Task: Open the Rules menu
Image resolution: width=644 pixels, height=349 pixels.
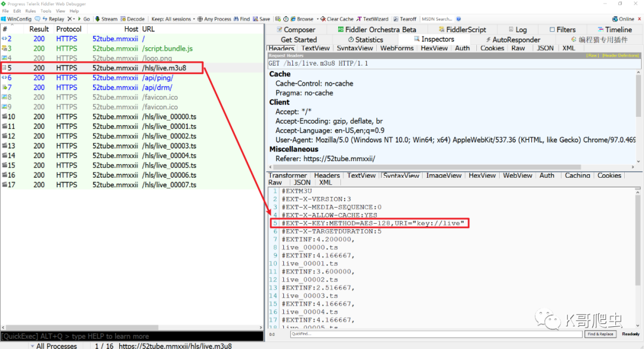Action: [30, 11]
